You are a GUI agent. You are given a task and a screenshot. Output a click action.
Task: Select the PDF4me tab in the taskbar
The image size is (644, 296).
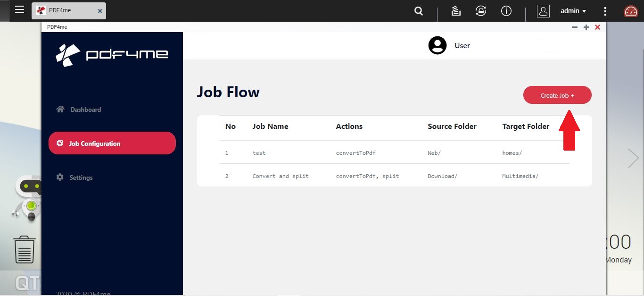click(69, 10)
